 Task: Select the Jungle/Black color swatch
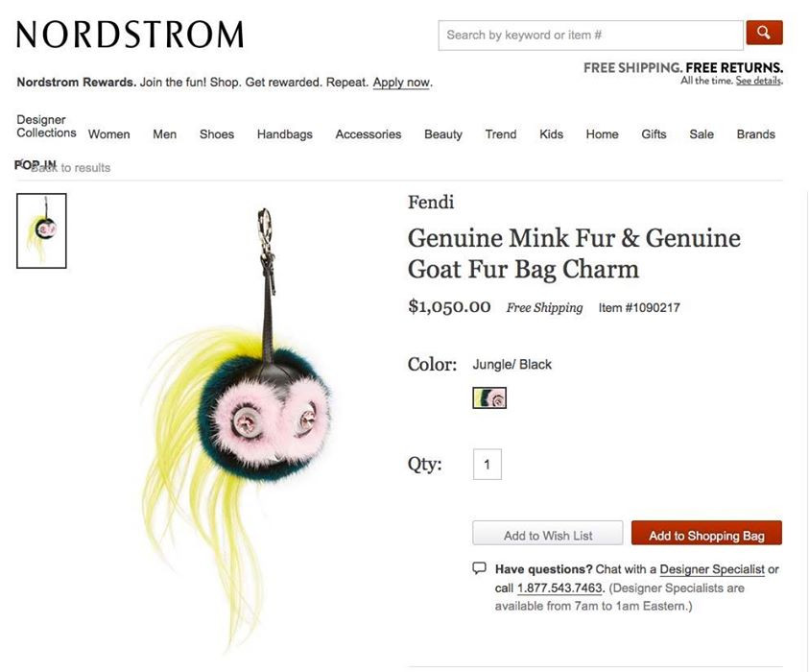coord(489,398)
